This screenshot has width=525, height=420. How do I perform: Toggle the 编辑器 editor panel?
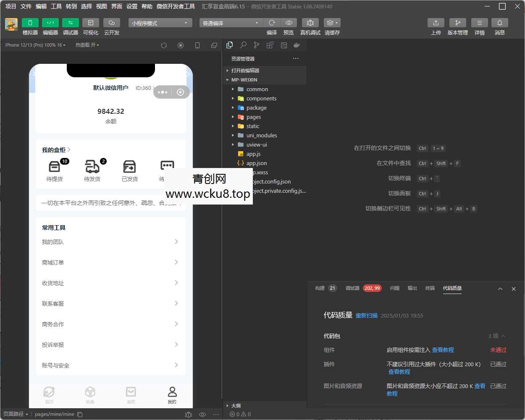pyautogui.click(x=50, y=23)
